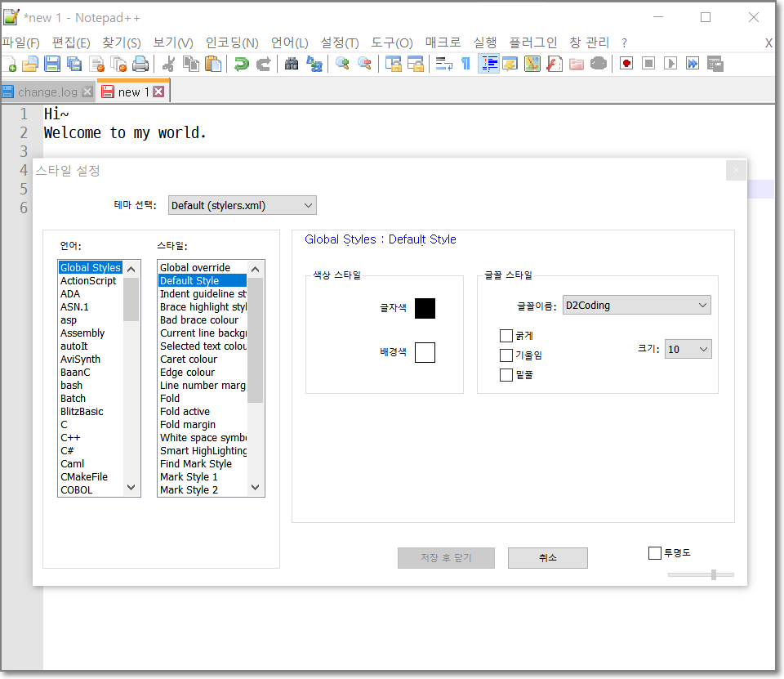Click style list scroll down arrow
The height and width of the screenshot is (679, 784).
[255, 487]
